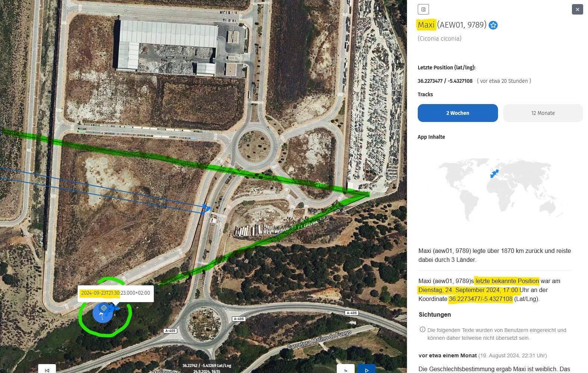Click the stork marker on the map
588x373 pixels.
coord(102,313)
